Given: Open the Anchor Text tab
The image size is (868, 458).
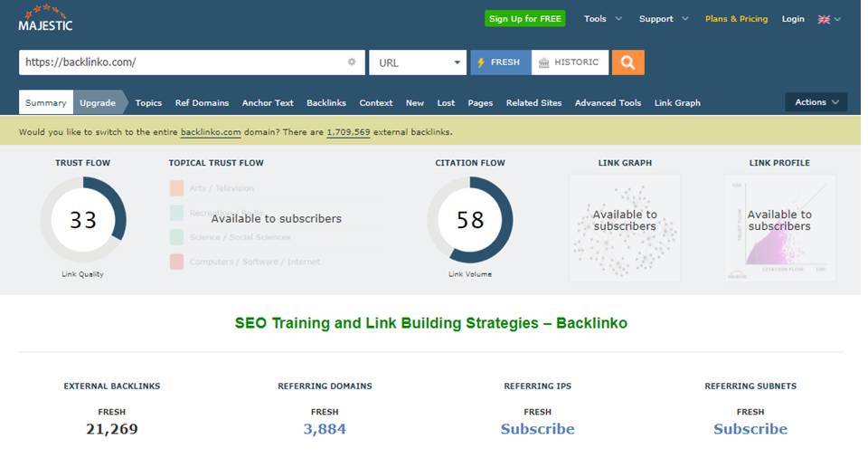Looking at the screenshot, I should 268,102.
